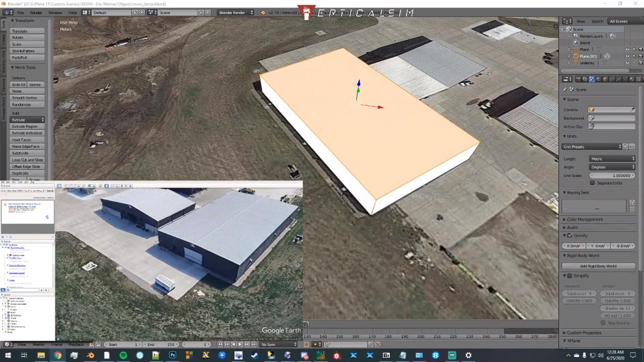Click the pin icon beside Scene breadcrumb
The height and width of the screenshot is (362, 644).
click(x=565, y=90)
